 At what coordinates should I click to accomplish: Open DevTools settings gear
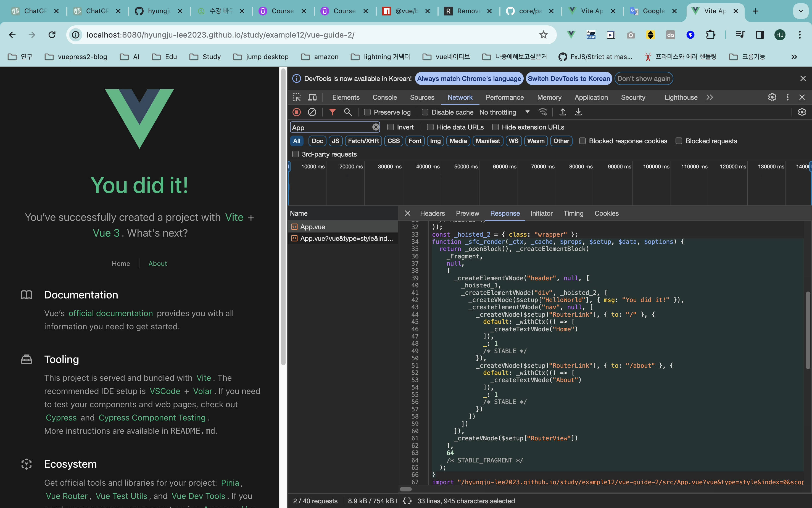772,97
